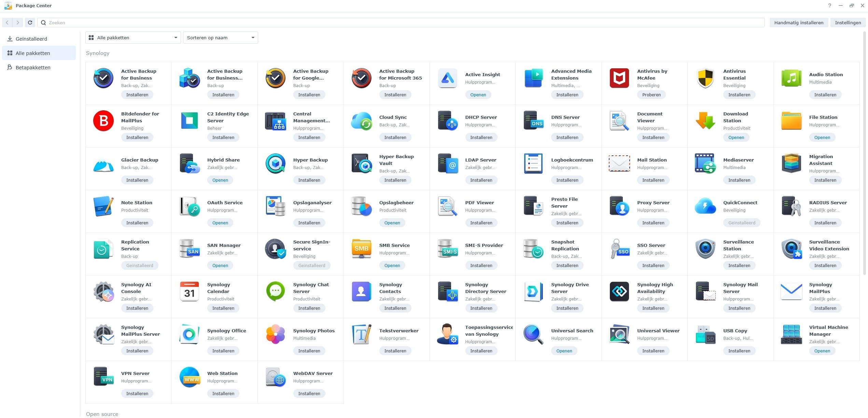Click the Audio Station music icon

(791, 78)
